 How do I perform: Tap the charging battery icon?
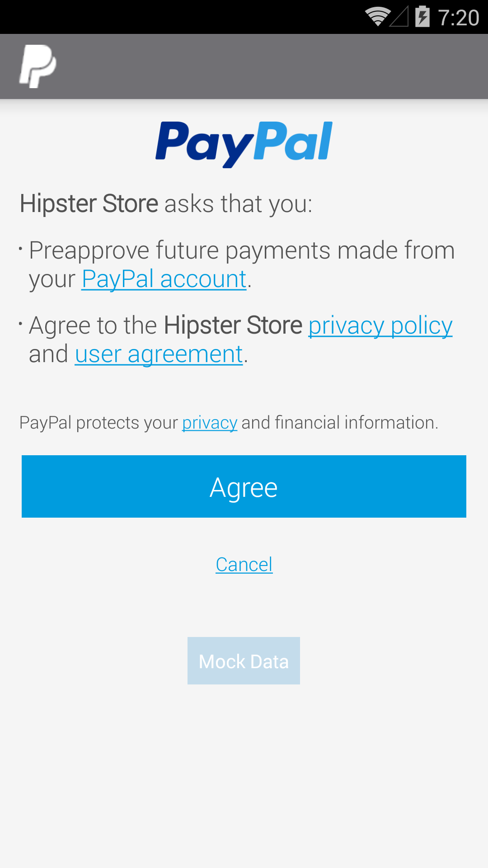coord(422,17)
